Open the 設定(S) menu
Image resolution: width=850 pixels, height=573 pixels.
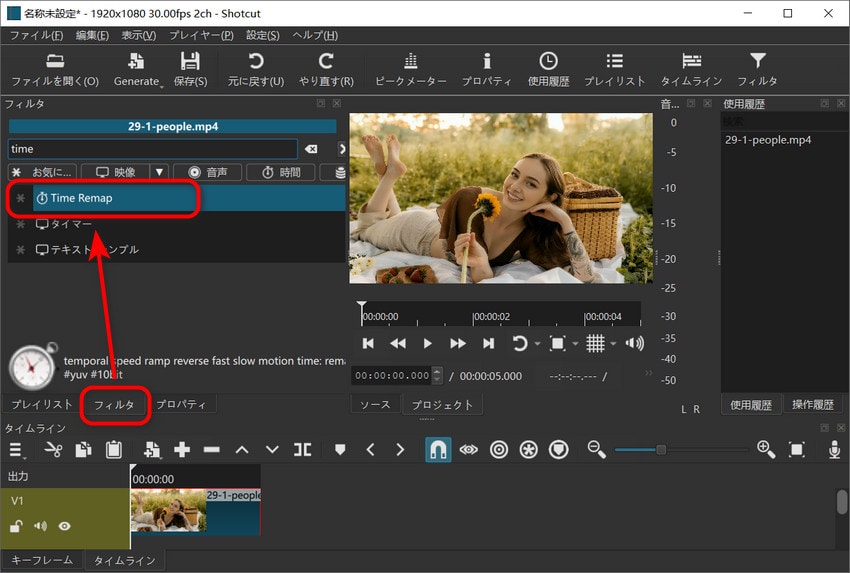click(263, 35)
